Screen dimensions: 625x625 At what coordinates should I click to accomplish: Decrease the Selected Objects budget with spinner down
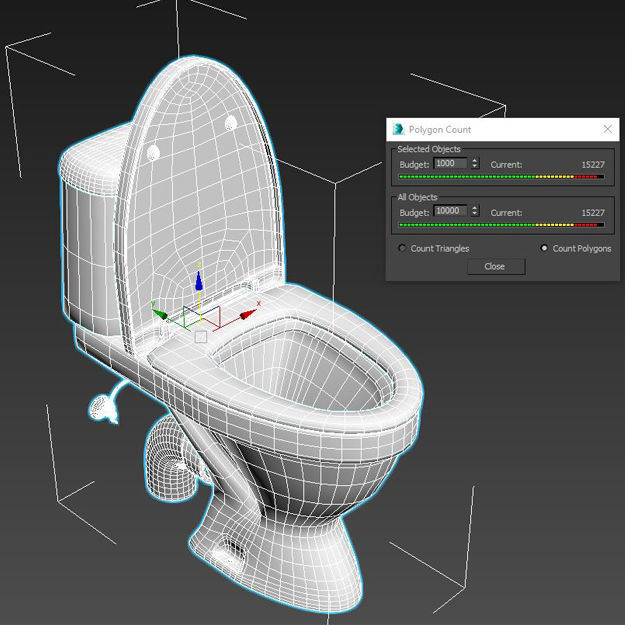click(x=474, y=166)
